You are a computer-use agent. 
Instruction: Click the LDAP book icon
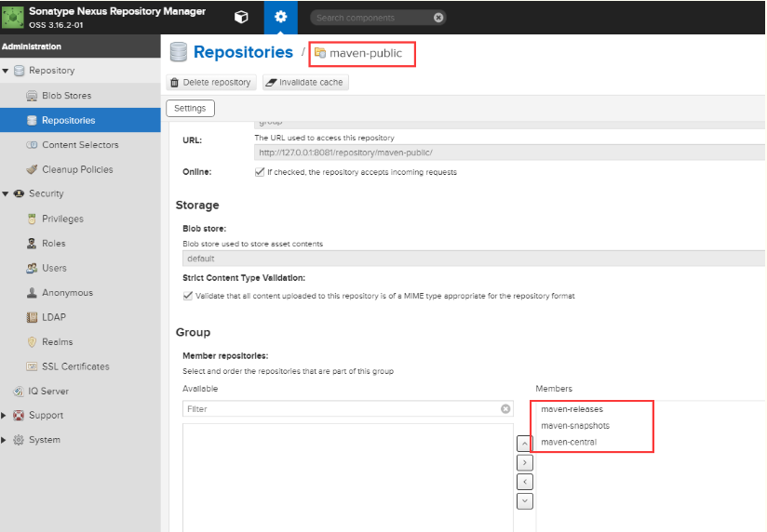point(32,317)
